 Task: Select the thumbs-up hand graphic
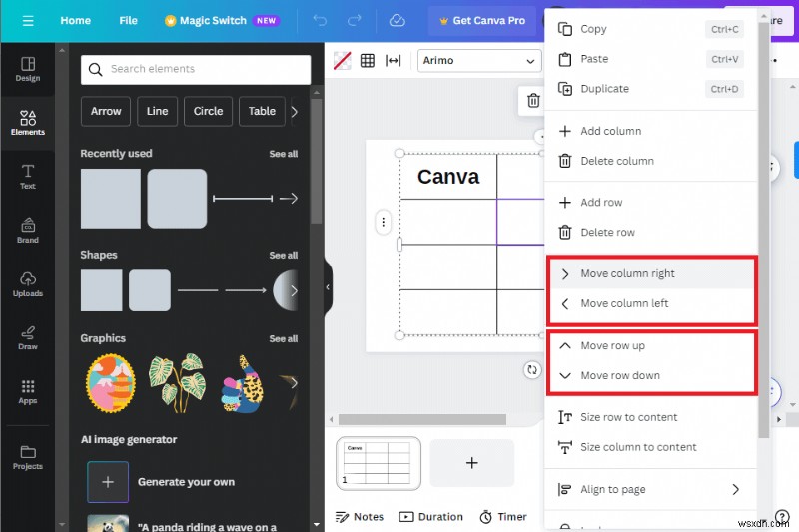point(243,384)
